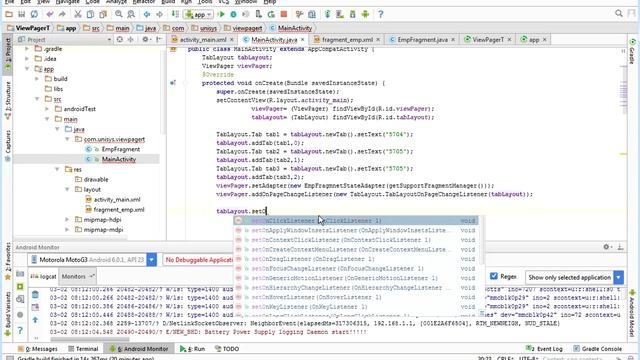The image size is (640, 360).
Task: Open Project panel settings gear
Action: tap(145, 40)
